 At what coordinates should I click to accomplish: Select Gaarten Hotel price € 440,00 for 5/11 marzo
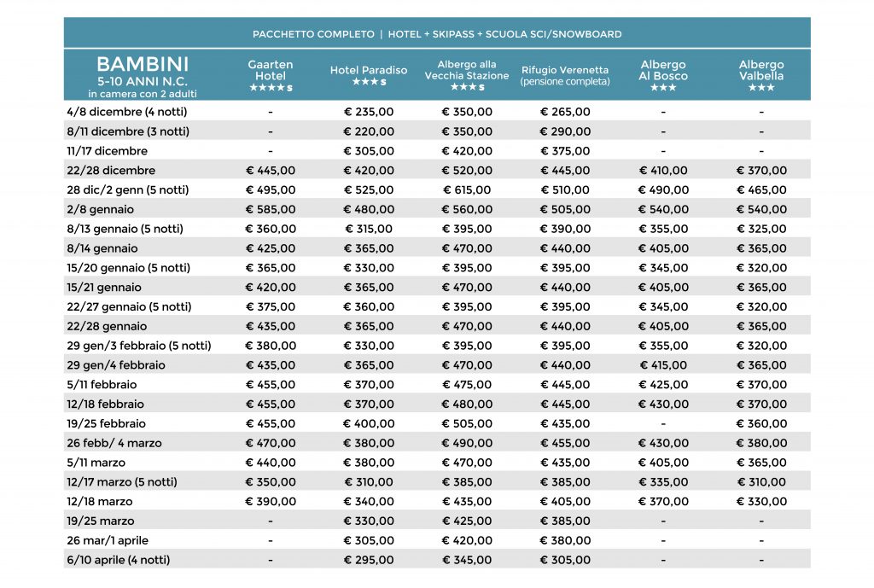271,463
